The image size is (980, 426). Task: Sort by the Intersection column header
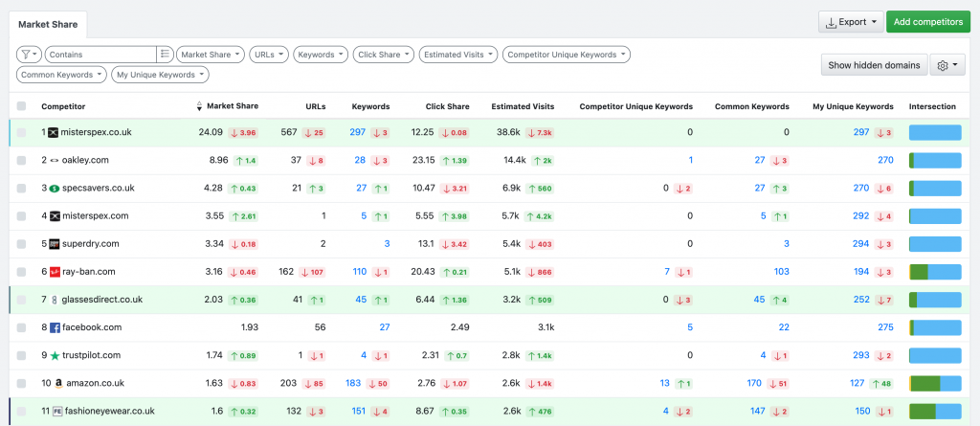click(932, 106)
